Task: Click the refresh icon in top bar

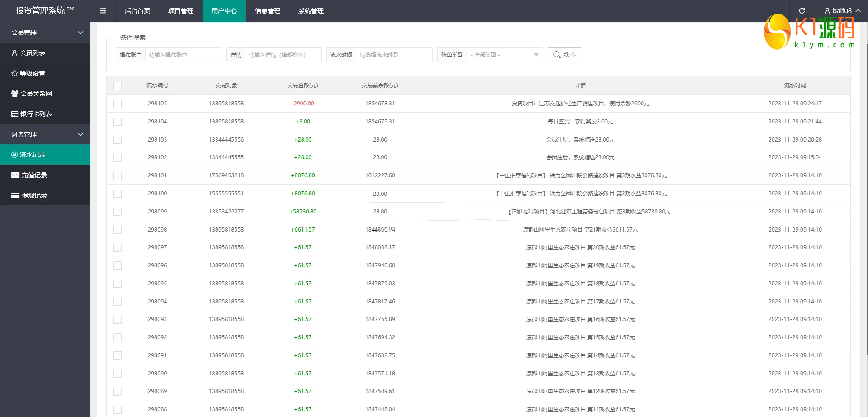Action: (802, 11)
